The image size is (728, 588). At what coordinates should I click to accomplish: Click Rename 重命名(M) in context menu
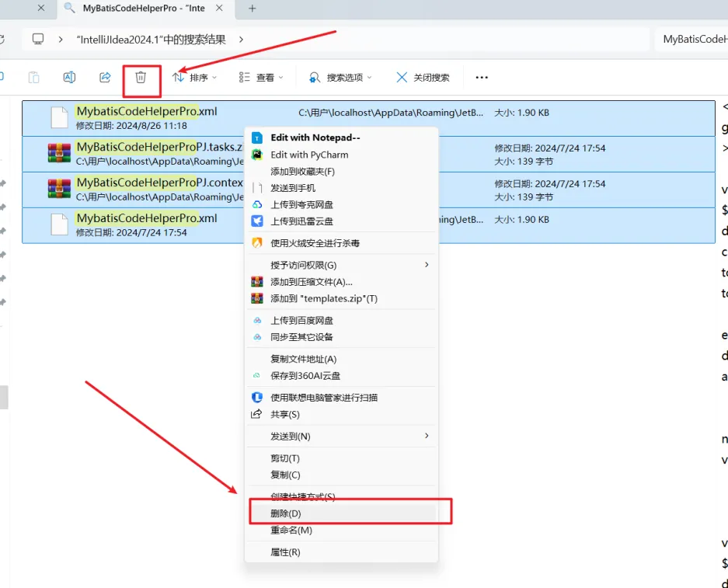coord(341,530)
